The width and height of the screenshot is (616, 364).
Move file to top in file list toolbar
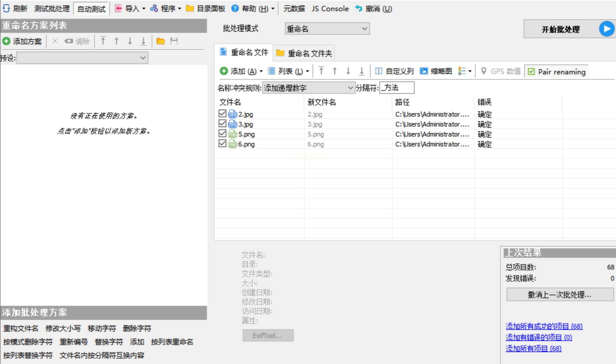(x=321, y=71)
